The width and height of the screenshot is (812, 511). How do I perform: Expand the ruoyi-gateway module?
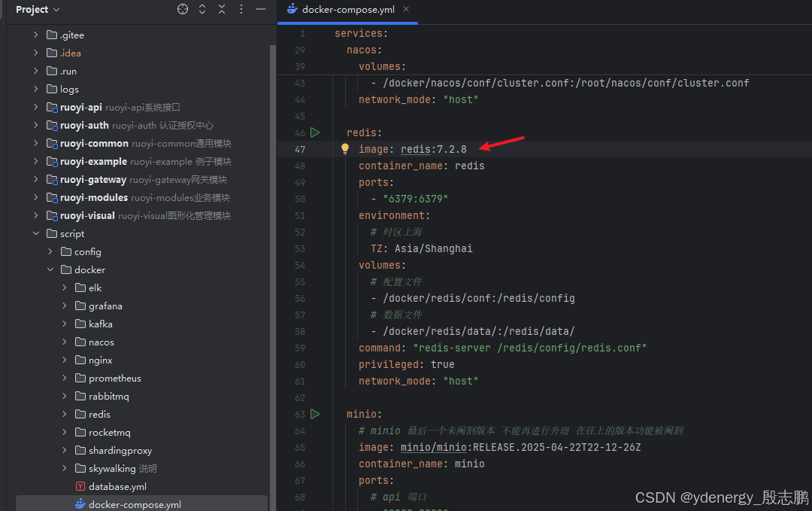[x=36, y=180]
